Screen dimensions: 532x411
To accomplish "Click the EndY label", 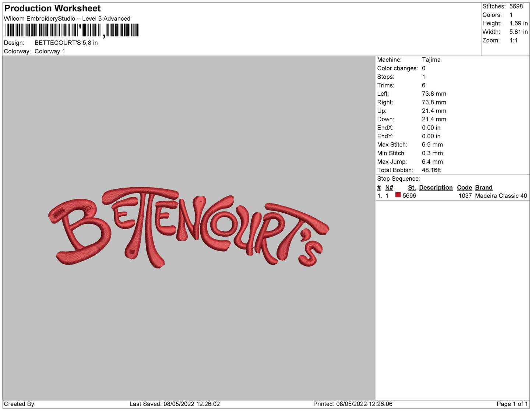I will coord(385,136).
